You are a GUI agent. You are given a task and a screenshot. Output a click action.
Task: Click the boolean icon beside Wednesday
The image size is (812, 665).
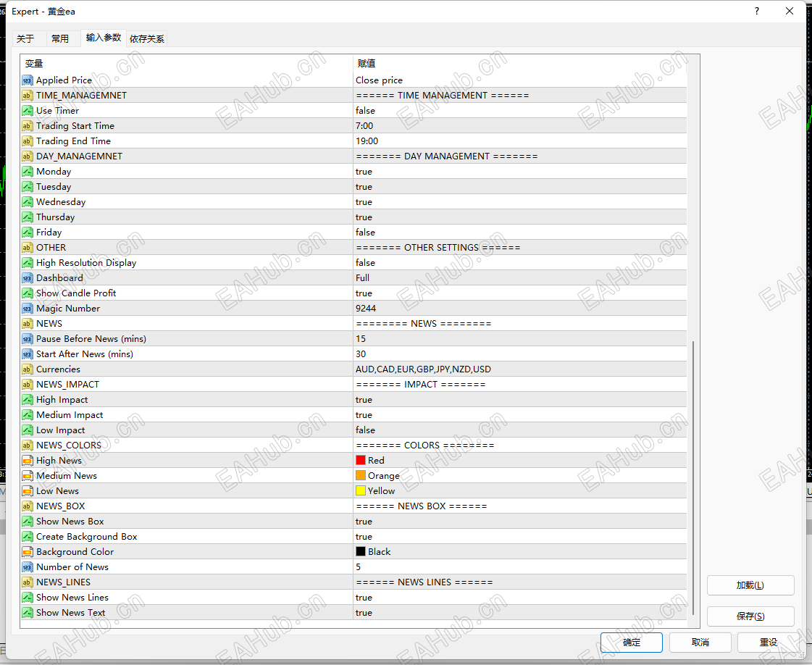28,202
